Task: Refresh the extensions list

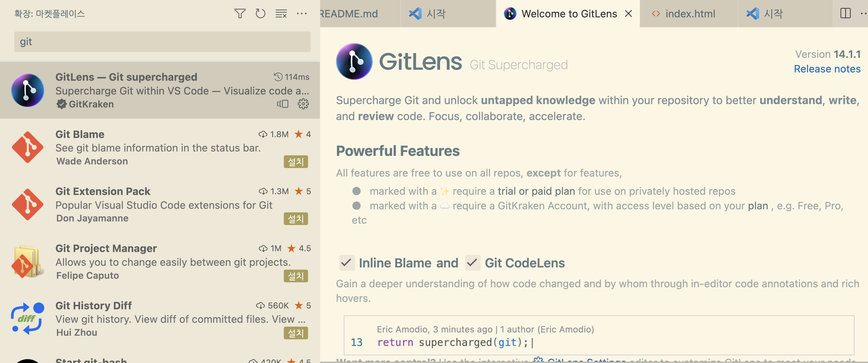Action: point(260,13)
